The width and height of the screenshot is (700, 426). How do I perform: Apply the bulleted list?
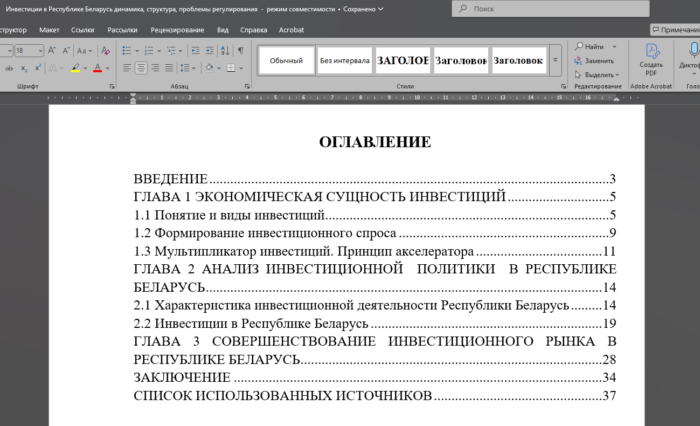point(127,50)
